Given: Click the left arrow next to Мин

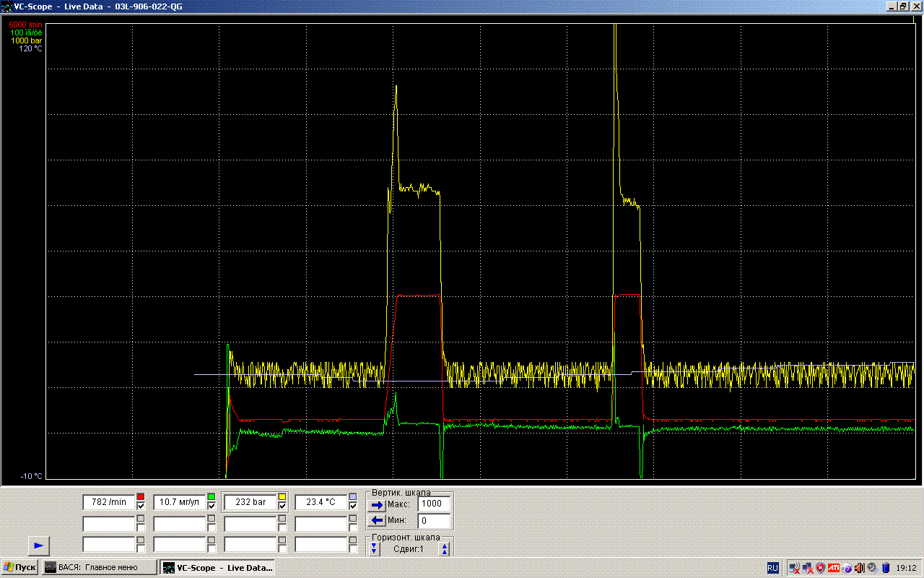Looking at the screenshot, I should coord(377,520).
